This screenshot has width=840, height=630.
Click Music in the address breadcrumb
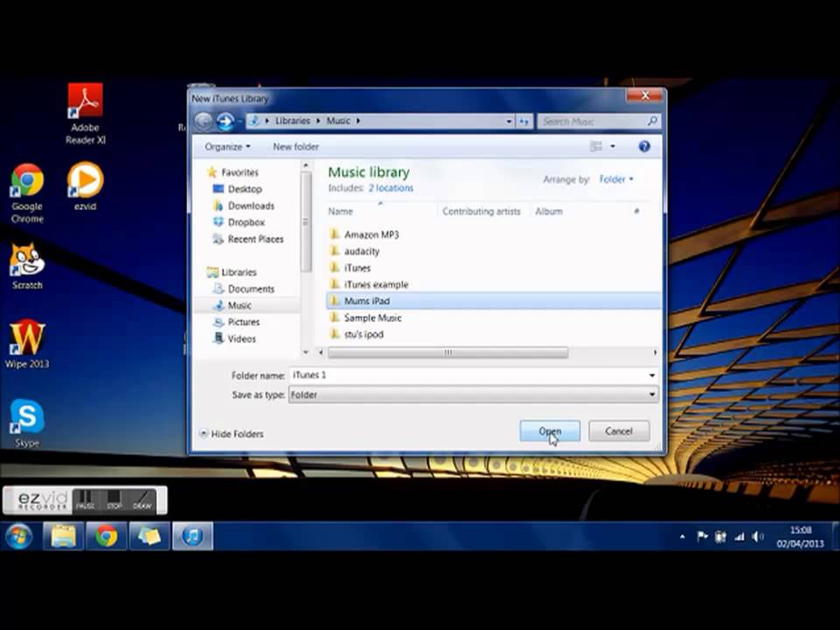pos(338,121)
